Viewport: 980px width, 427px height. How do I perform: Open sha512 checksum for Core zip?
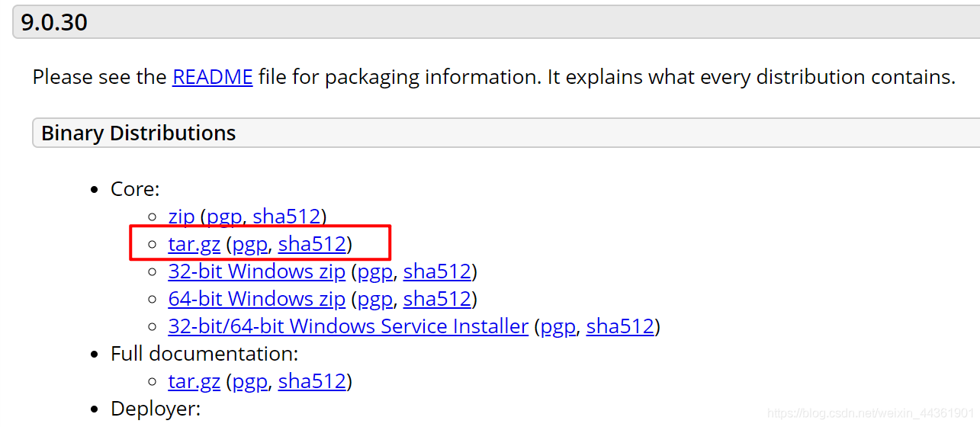(x=287, y=217)
